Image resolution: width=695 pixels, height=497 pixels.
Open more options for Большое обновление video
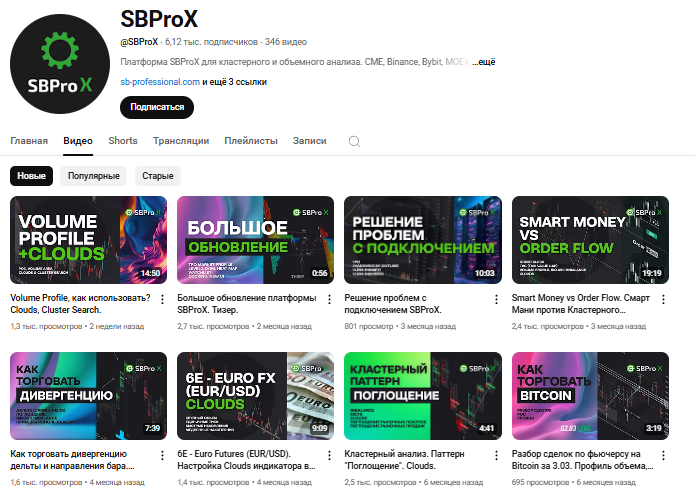(329, 300)
